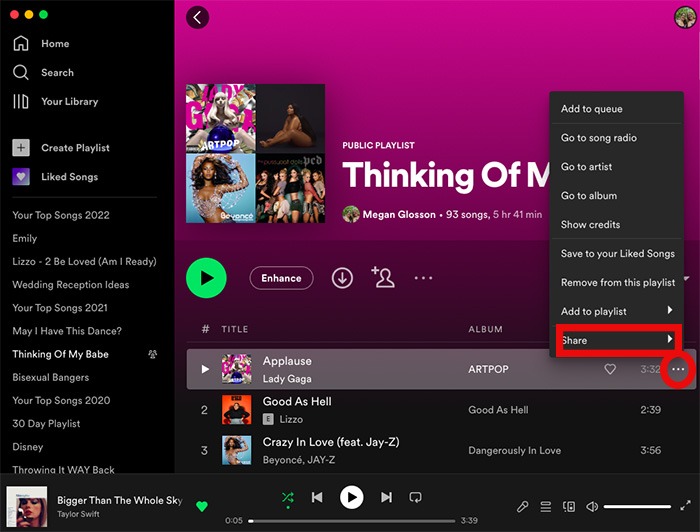Open the Your Top Songs 2021 playlist

coord(60,308)
